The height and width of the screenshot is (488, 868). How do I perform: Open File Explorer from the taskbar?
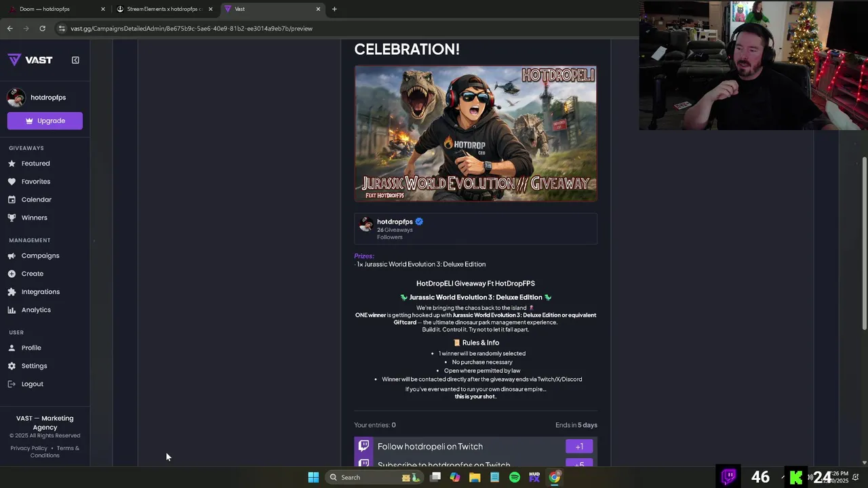[475, 477]
